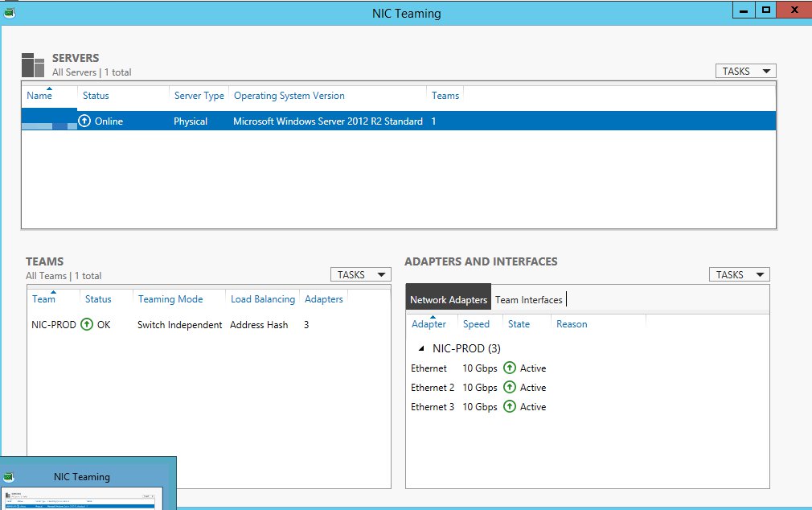812x510 pixels.
Task: Collapse the NIC-PROD (3) adapter group
Action: 421,348
